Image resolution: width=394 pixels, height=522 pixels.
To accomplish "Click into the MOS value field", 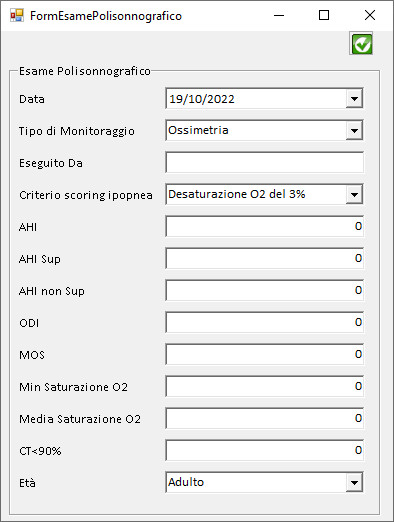I will click(264, 354).
